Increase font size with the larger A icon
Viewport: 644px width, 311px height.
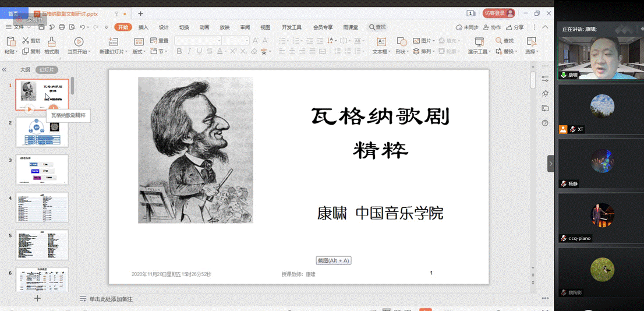click(x=255, y=41)
